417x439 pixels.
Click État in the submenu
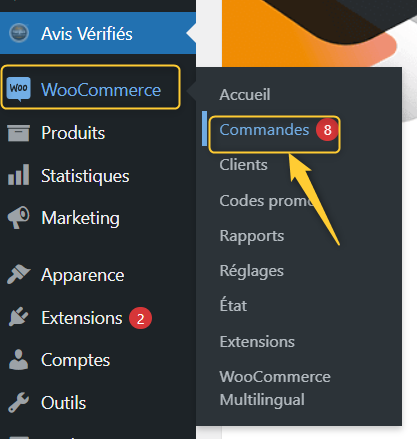point(233,305)
